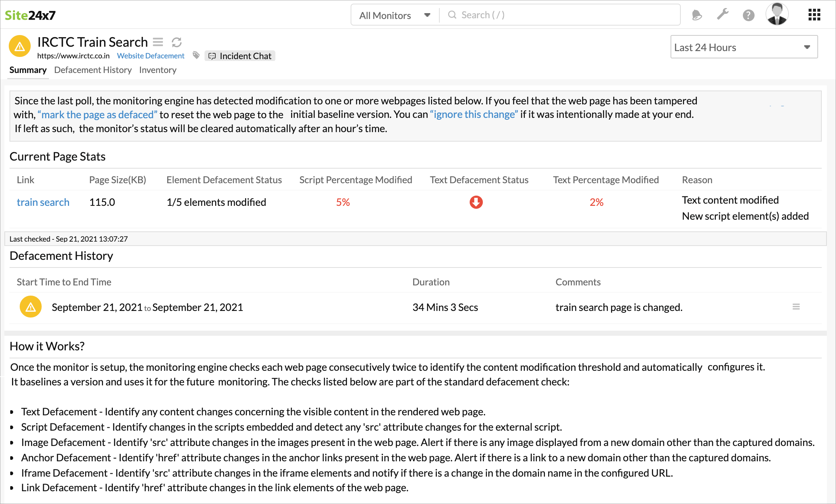
Task: Click the tag icon under monitor title
Action: click(196, 55)
